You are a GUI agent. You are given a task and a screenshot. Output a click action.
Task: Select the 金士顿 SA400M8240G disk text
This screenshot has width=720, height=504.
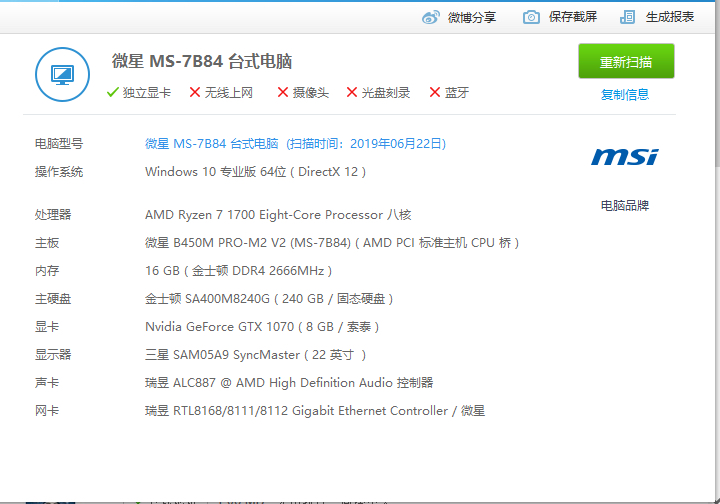click(269, 299)
